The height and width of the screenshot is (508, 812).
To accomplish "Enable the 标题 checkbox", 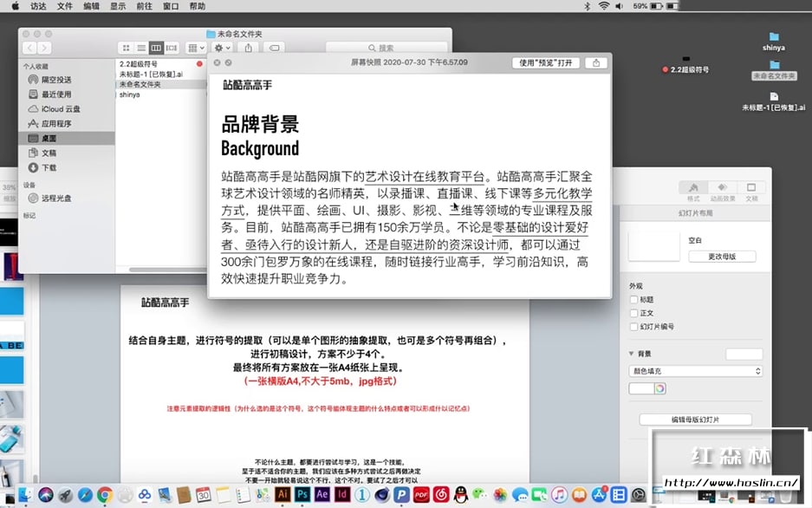I will coord(633,299).
